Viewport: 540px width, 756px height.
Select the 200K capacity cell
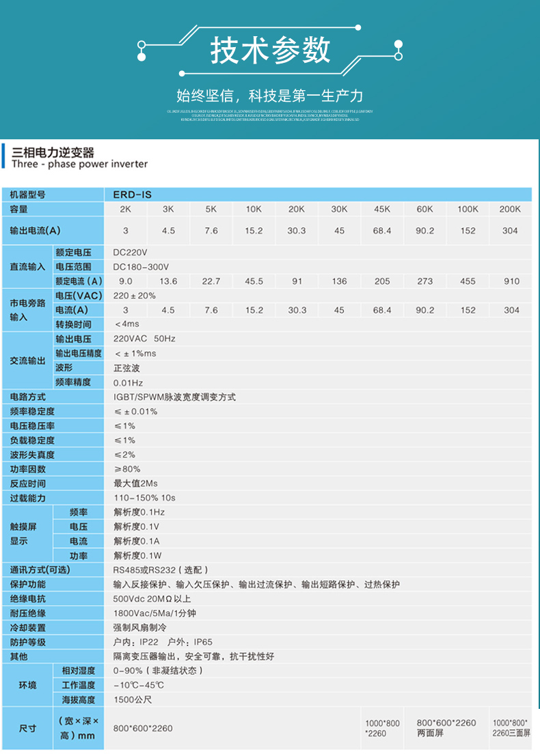(510, 209)
